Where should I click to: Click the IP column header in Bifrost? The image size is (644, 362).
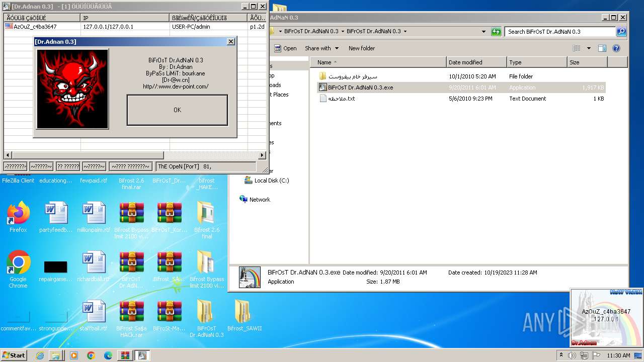pyautogui.click(x=125, y=18)
